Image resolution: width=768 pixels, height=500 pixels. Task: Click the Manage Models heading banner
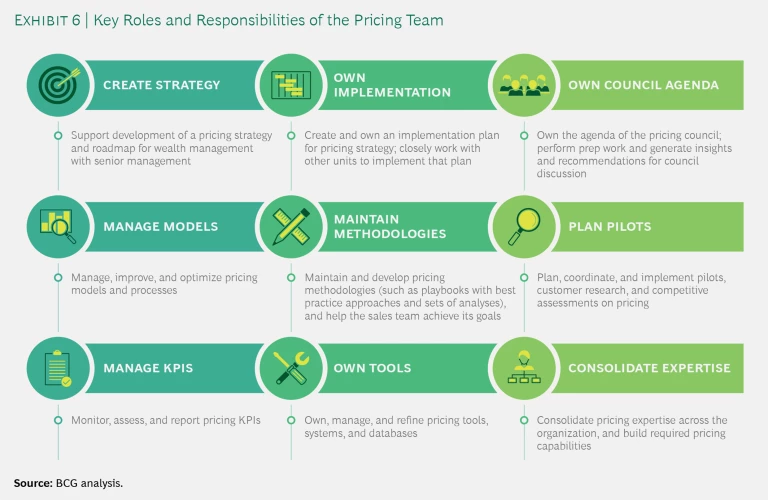161,227
